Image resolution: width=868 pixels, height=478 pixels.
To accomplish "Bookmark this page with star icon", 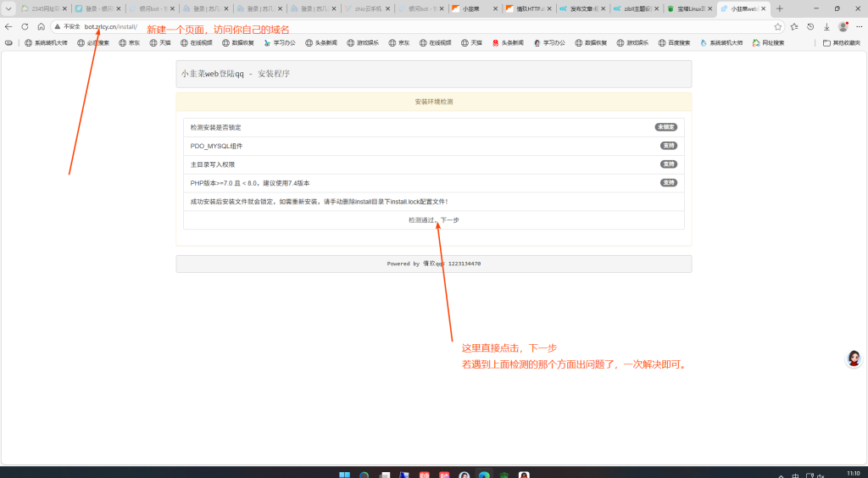I will tap(777, 26).
